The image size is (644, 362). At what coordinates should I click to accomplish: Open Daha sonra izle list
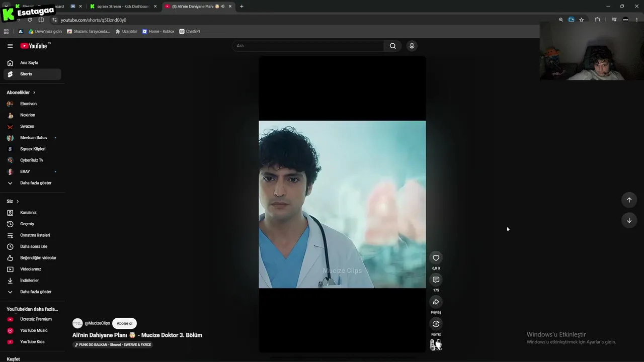click(x=32, y=246)
